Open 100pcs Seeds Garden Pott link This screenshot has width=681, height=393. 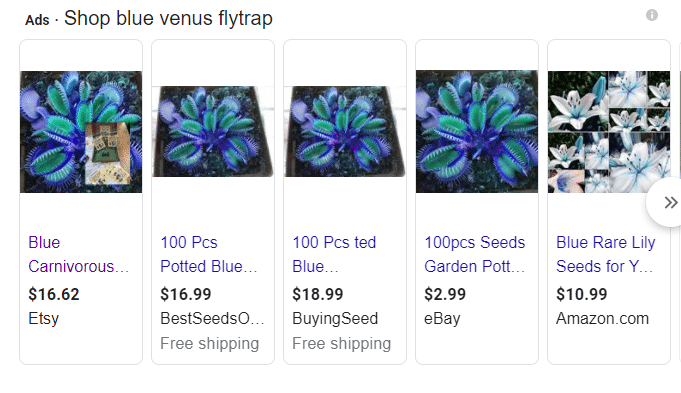(475, 254)
